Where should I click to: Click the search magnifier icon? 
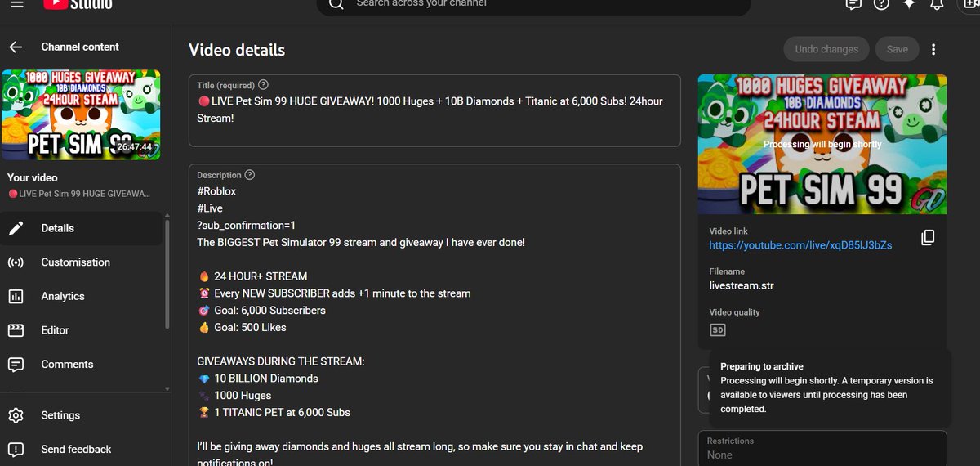pos(336,4)
